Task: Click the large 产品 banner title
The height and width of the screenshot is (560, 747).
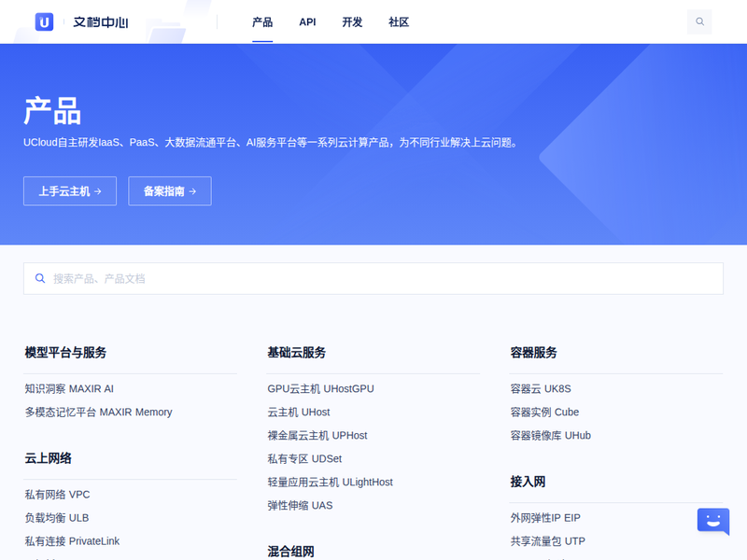Action: point(52,110)
